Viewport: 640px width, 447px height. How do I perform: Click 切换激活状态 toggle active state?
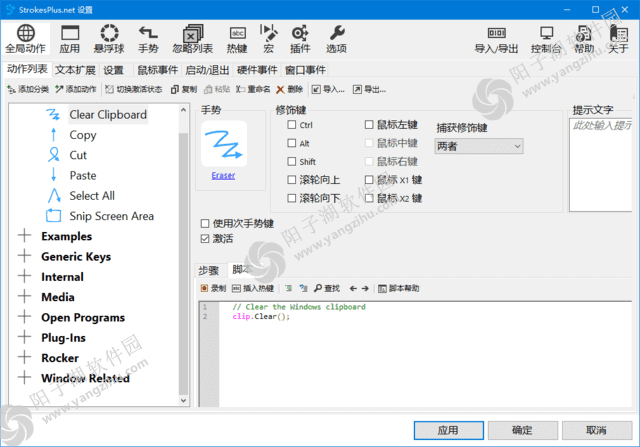(133, 89)
